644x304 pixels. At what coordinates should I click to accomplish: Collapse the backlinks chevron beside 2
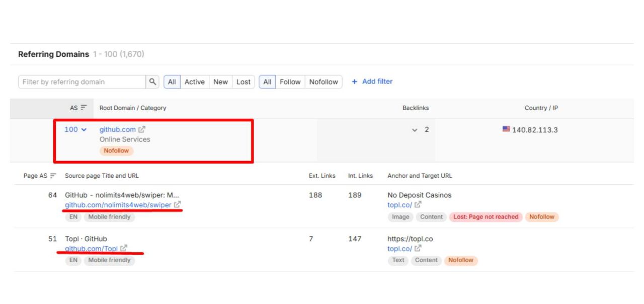pyautogui.click(x=415, y=130)
